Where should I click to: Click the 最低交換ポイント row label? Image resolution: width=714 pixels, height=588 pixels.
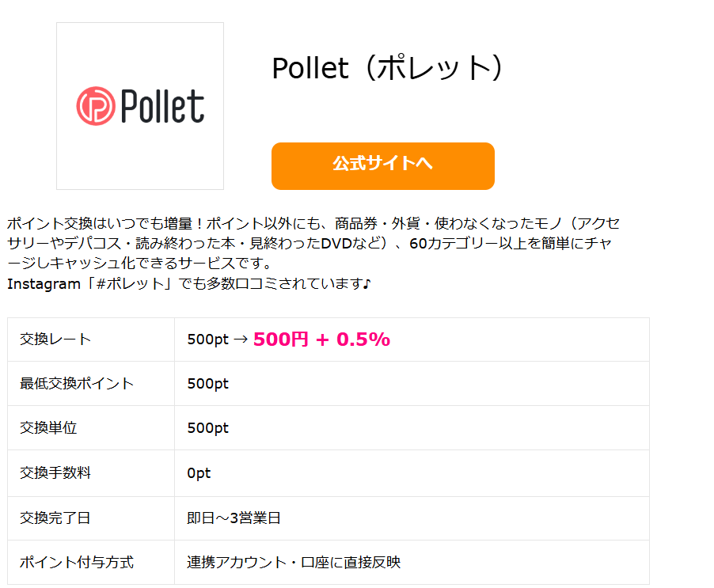tap(77, 383)
